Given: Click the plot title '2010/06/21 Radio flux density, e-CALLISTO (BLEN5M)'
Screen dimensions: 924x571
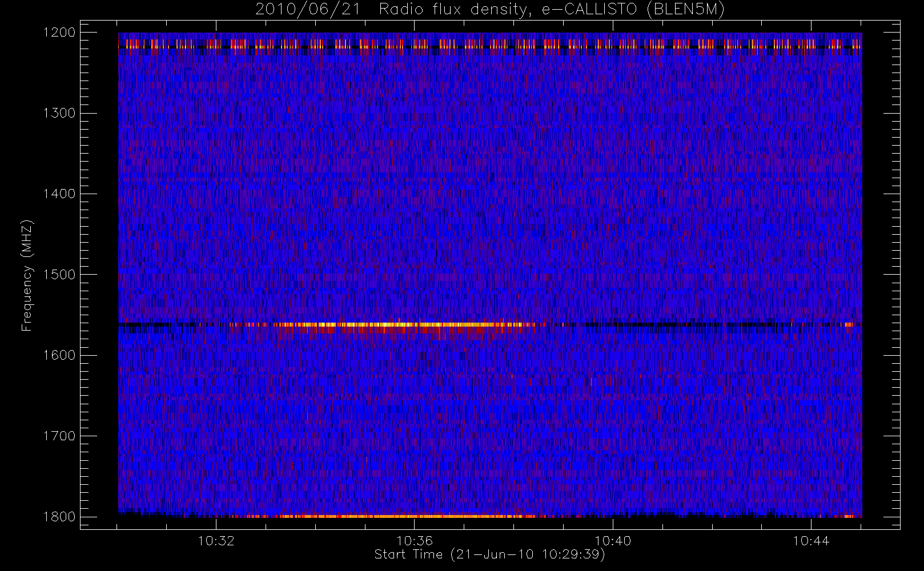Looking at the screenshot, I should coord(490,10).
